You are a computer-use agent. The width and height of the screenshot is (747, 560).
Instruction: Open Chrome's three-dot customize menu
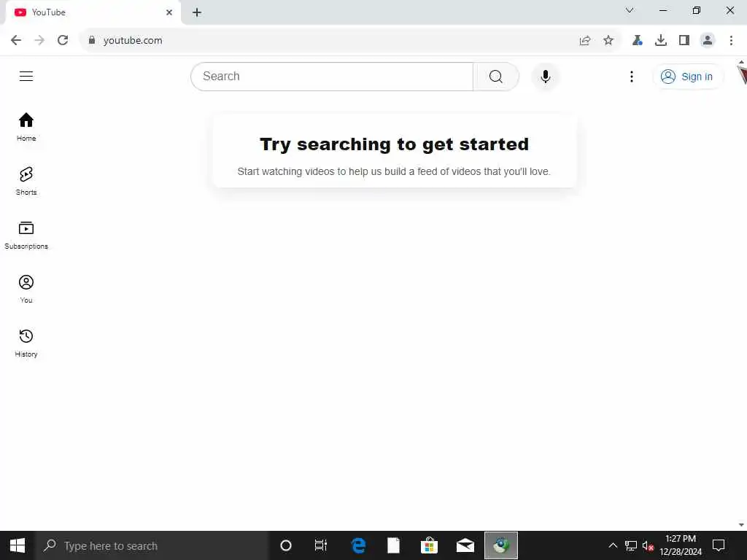pyautogui.click(x=731, y=41)
